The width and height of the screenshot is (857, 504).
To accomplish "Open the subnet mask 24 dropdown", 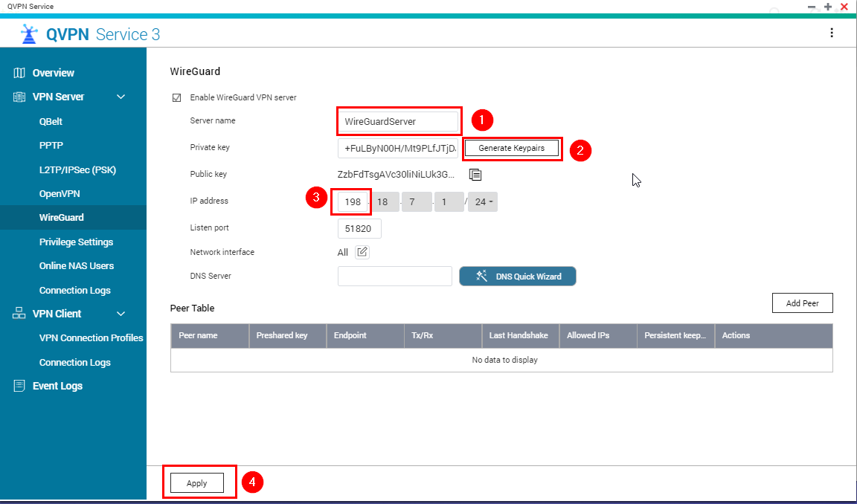I will [x=483, y=201].
